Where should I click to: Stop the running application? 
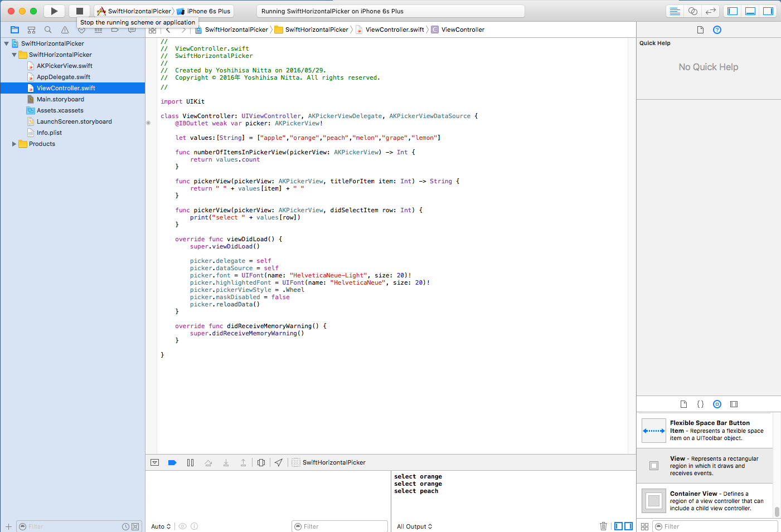(80, 11)
